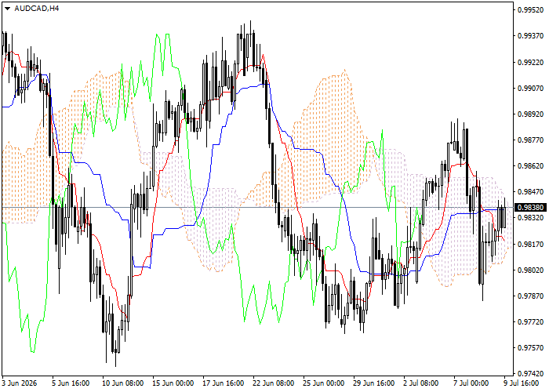
Task: Click the 25 Jun 00:00 time label
Action: point(324,383)
